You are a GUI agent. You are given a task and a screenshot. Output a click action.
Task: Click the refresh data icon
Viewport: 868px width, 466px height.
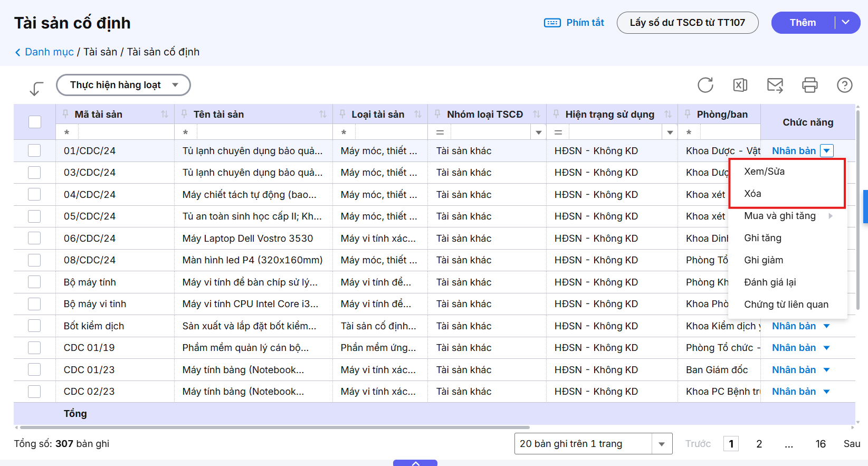pos(705,85)
